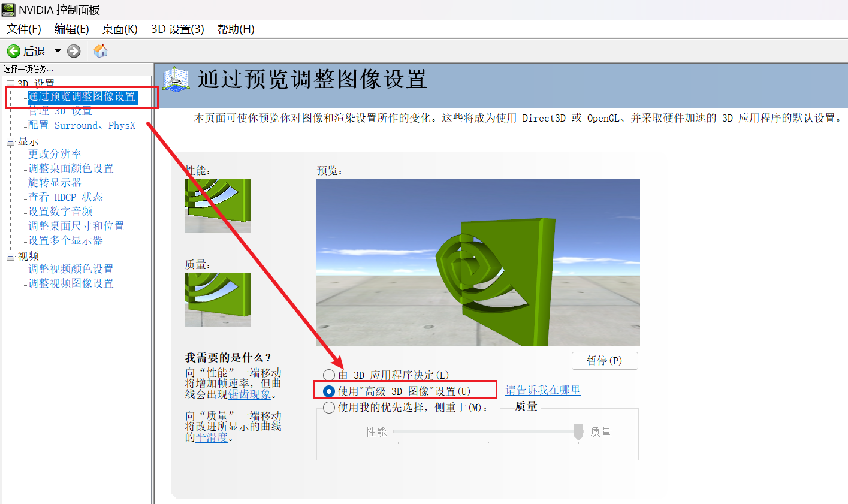Click the 暂停(P) button
Image resolution: width=848 pixels, height=504 pixels.
click(x=605, y=361)
